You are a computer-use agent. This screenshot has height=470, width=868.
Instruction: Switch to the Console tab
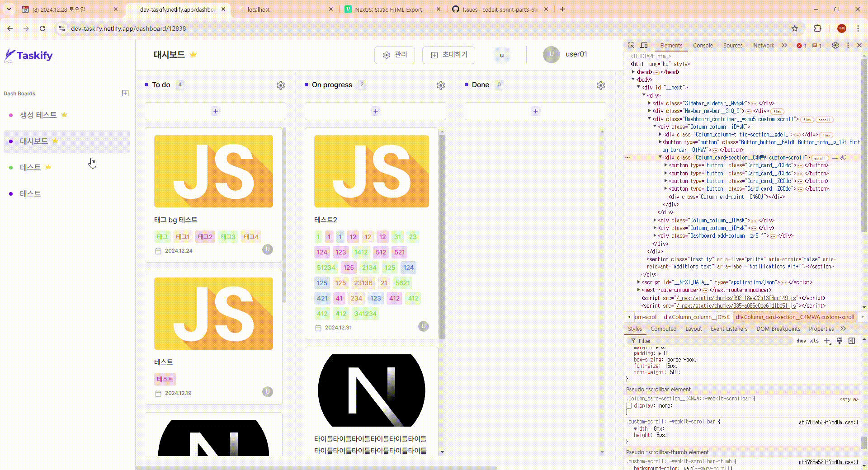(x=703, y=45)
